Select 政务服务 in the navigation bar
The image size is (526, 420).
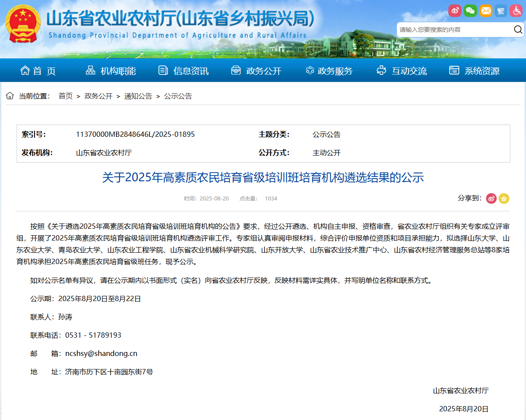coord(335,71)
